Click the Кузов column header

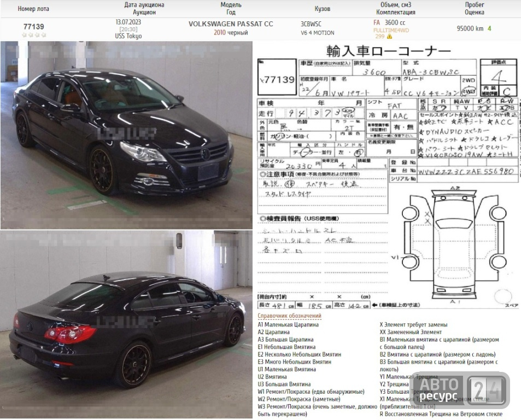(323, 9)
